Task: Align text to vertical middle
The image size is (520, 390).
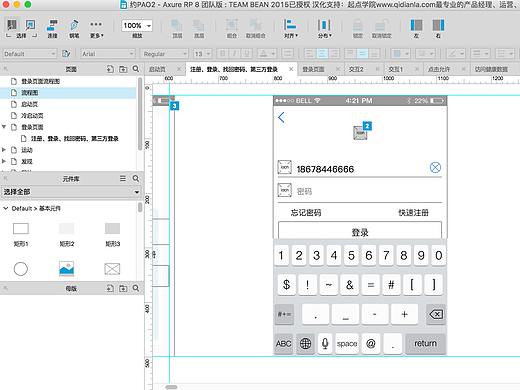Action: tap(362, 54)
